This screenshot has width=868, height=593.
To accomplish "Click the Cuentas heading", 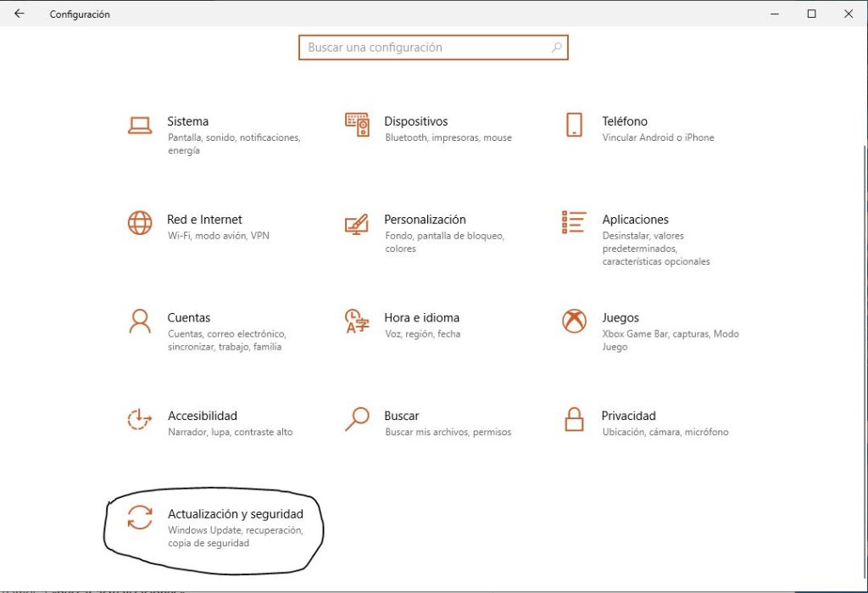I will pos(189,317).
